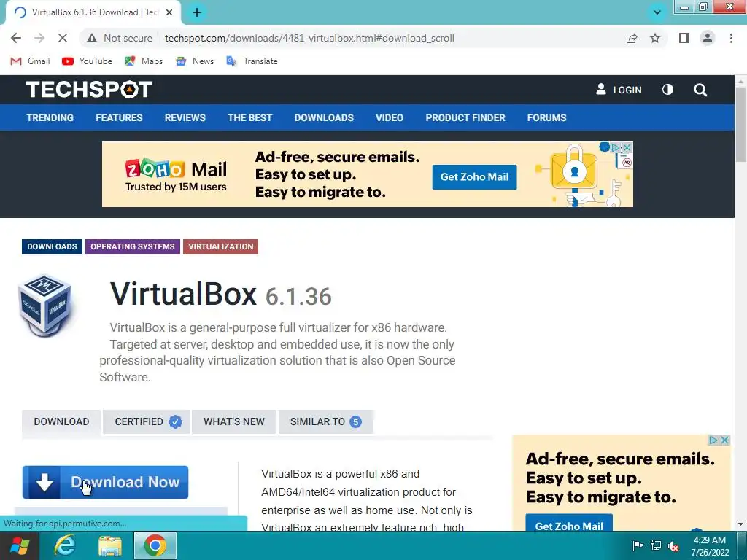This screenshot has height=560, width=747.
Task: Open the VIDEO nav menu
Action: click(390, 117)
